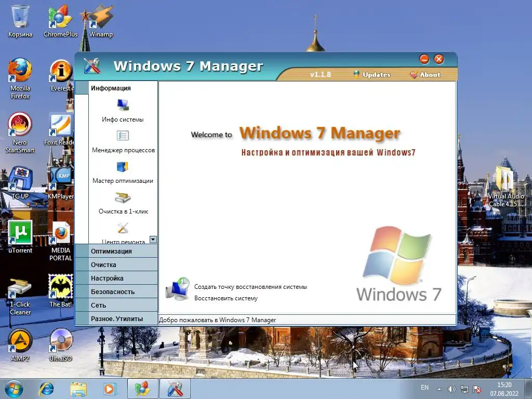Launch the Mozilla Firefox desktop shortcut
This screenshot has height=399, width=532.
[20, 70]
